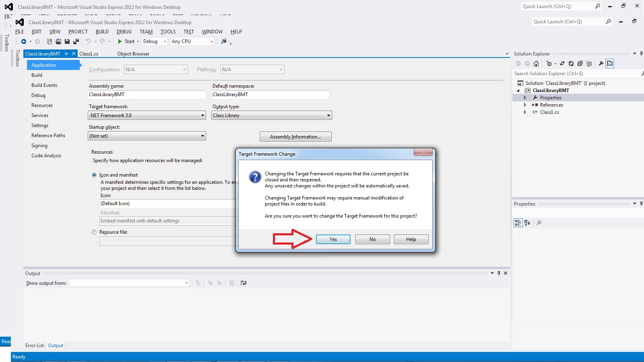
Task: Click the Navigate Backward toolbar arrow
Action: coord(24,41)
